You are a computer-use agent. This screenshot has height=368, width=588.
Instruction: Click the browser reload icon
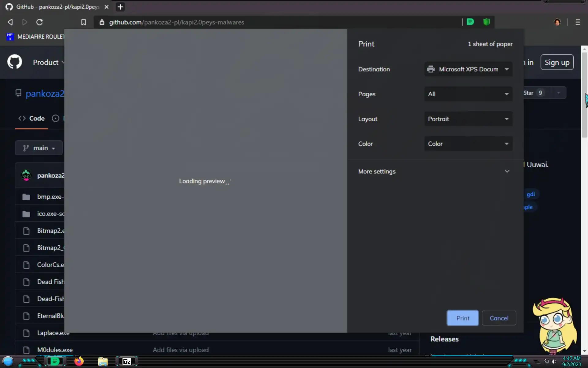coord(40,22)
